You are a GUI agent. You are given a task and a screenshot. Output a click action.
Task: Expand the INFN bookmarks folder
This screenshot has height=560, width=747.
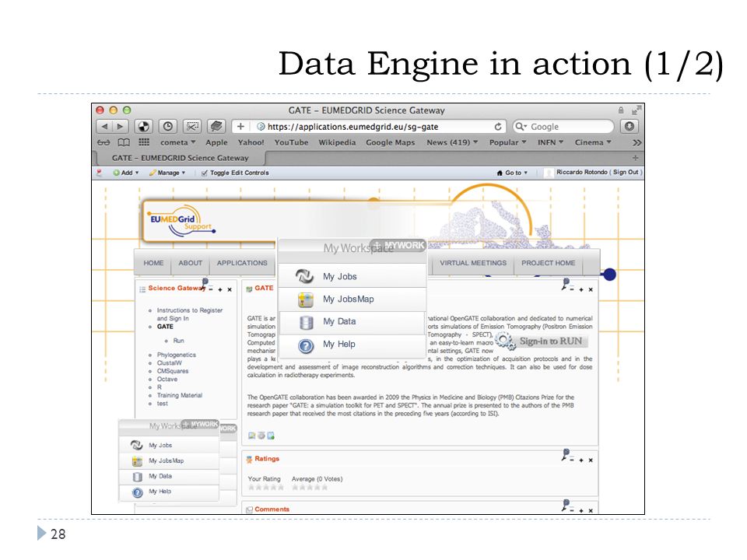551,142
